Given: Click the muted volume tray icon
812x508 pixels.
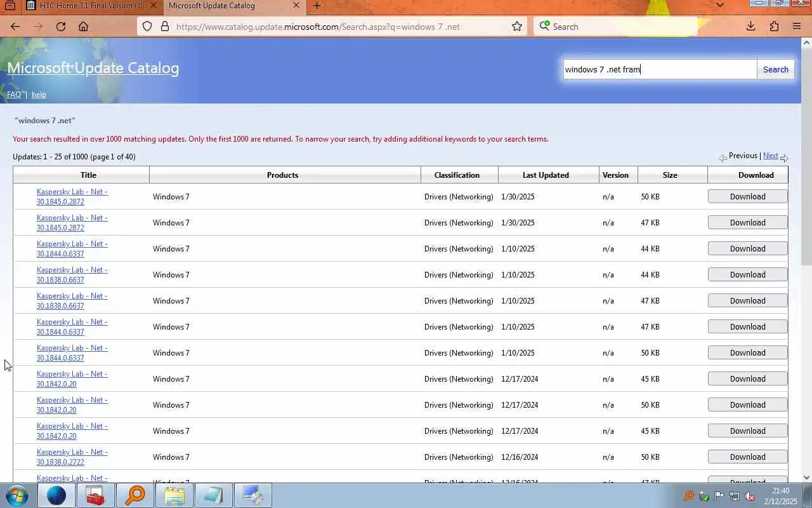Looking at the screenshot, I should [749, 496].
